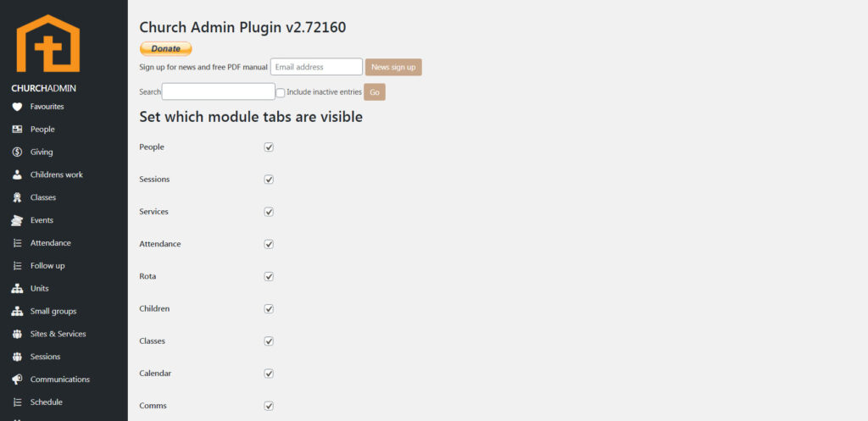Disable the Calendar module checkbox
Viewport: 868px width, 421px height.
pos(269,374)
